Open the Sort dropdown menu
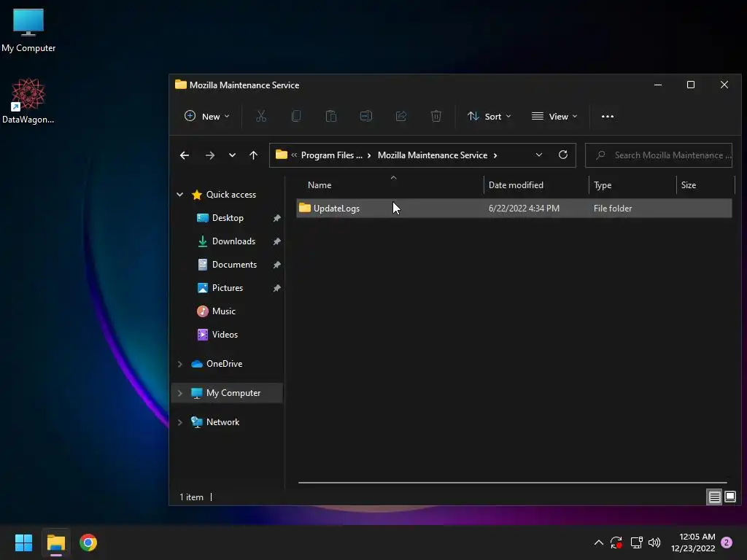The image size is (747, 560). (x=489, y=116)
